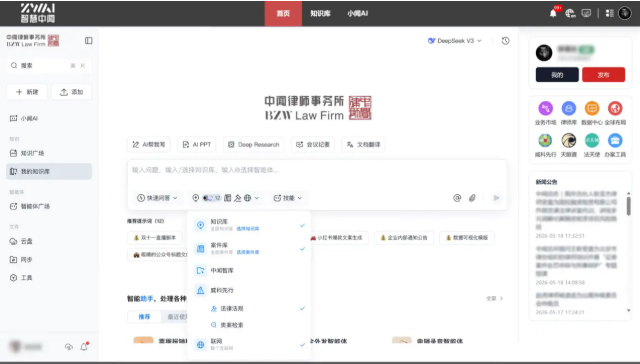Open 数据中心 orange icon
The image size is (640, 364).
pos(592,109)
